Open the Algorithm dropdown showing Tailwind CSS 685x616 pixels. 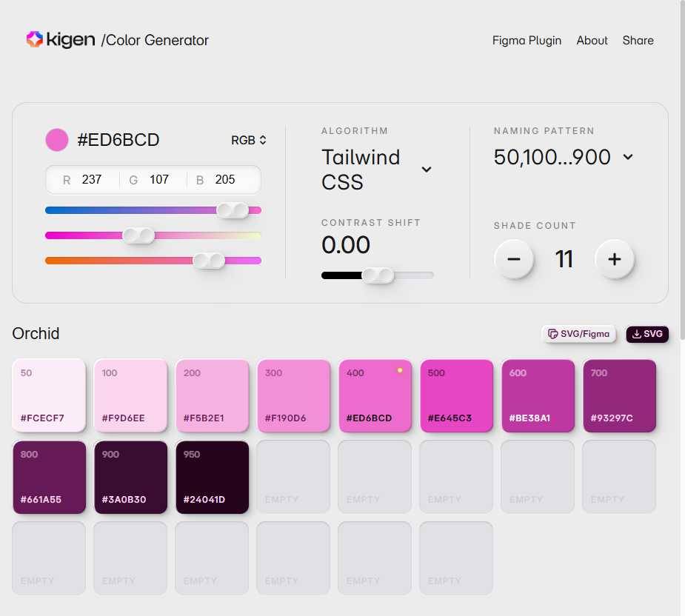[x=426, y=170]
